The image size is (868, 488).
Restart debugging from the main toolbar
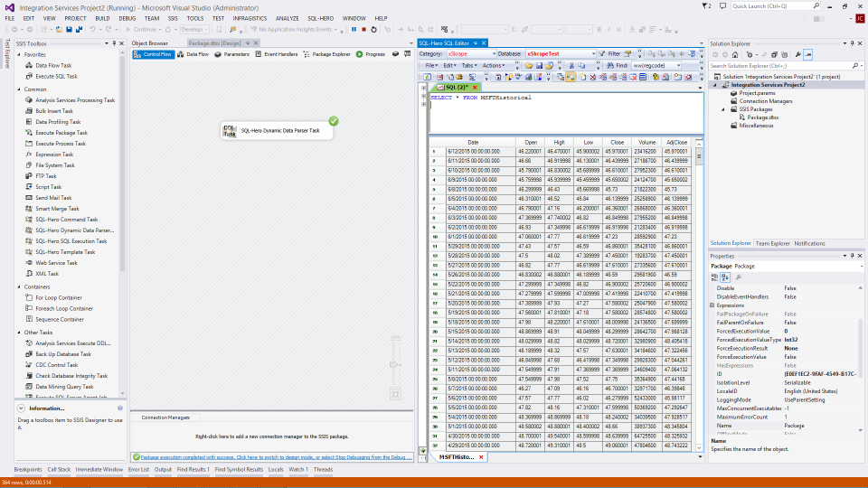pos(374,29)
